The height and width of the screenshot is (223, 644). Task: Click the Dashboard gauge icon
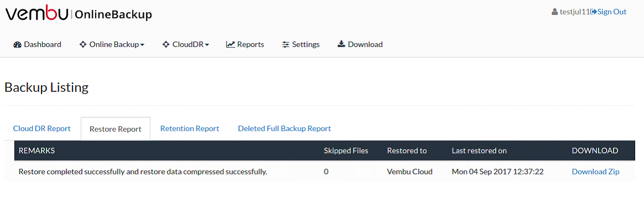[17, 44]
